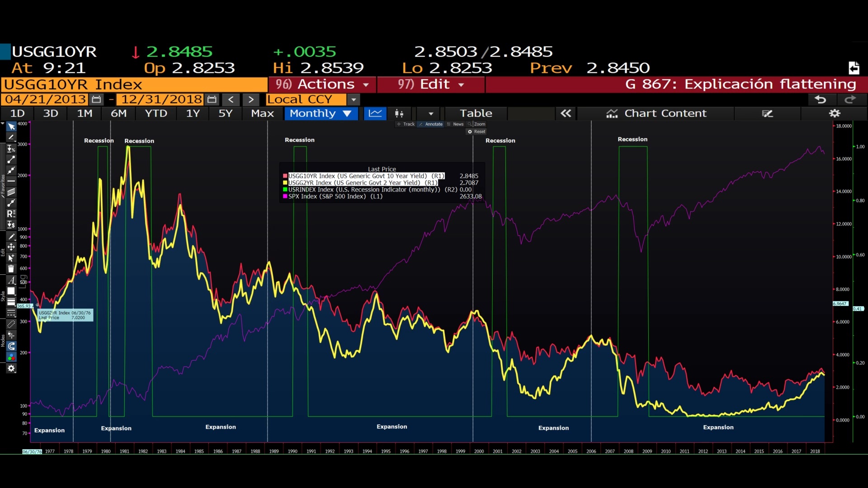
Task: Open the 96) Actions menu
Action: (x=322, y=84)
